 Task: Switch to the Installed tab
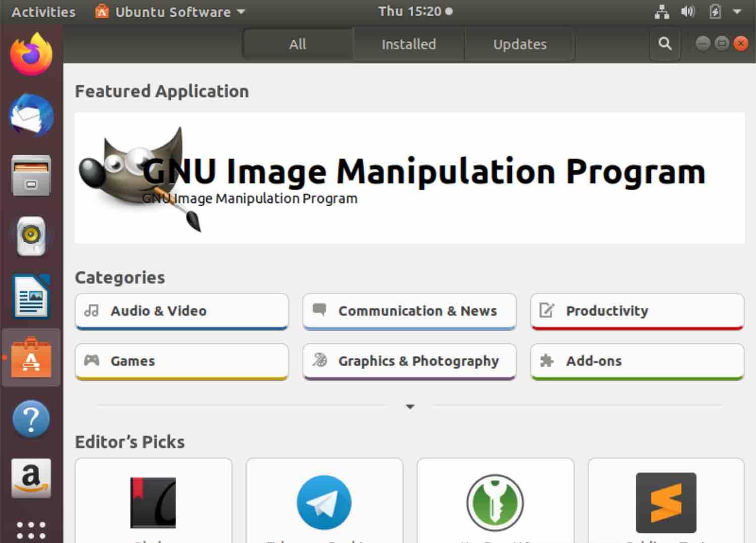pos(408,44)
